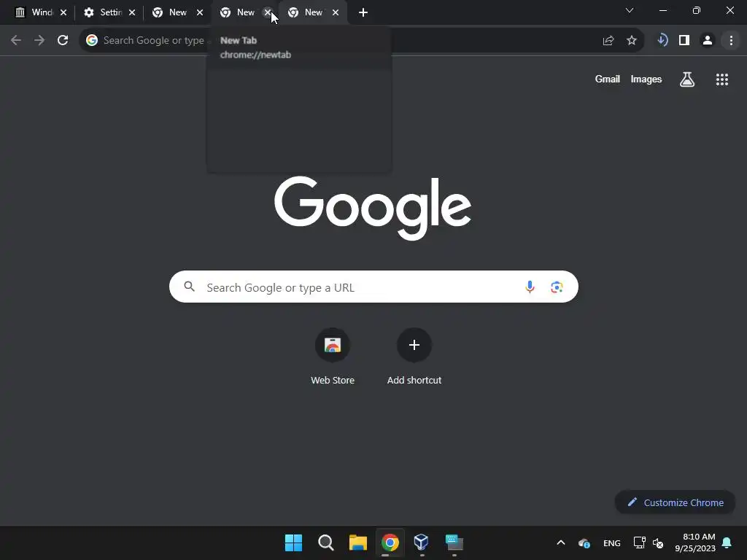Image resolution: width=747 pixels, height=560 pixels.
Task: Show hidden tray icons
Action: pos(561,542)
